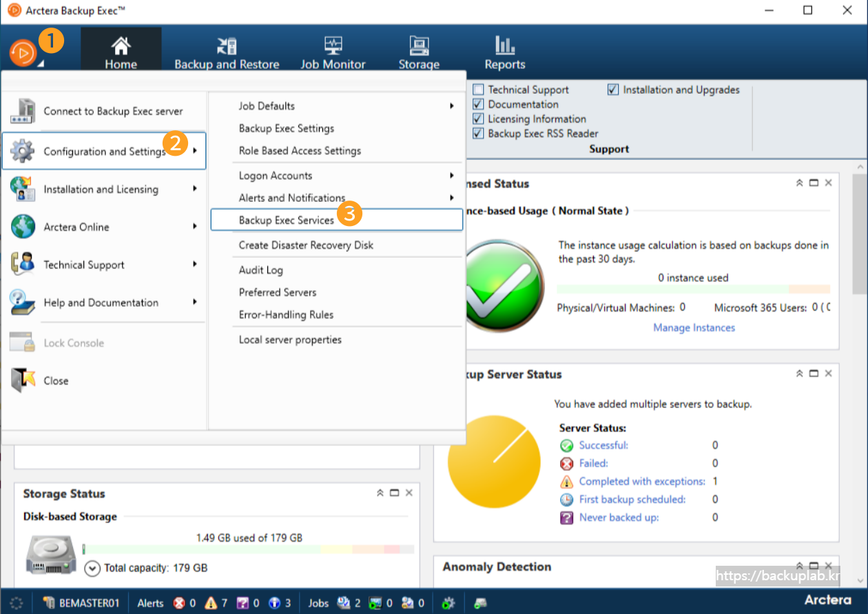This screenshot has height=614, width=868.
Task: Expand Configuration and Settings submenu arrow
Action: [x=196, y=151]
